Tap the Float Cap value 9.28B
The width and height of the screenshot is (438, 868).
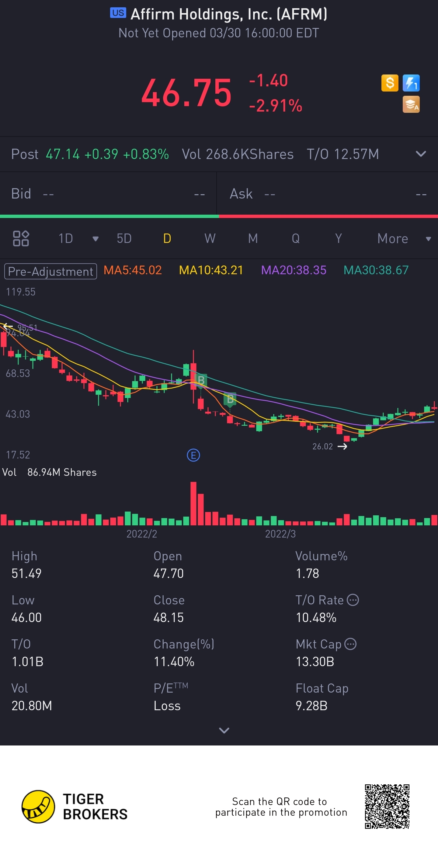click(x=311, y=706)
